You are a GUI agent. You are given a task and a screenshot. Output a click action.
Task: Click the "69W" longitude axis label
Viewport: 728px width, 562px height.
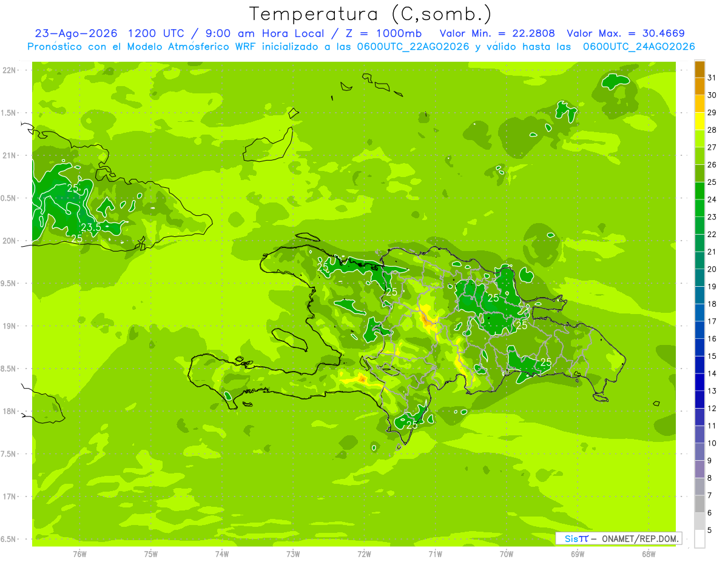[577, 554]
